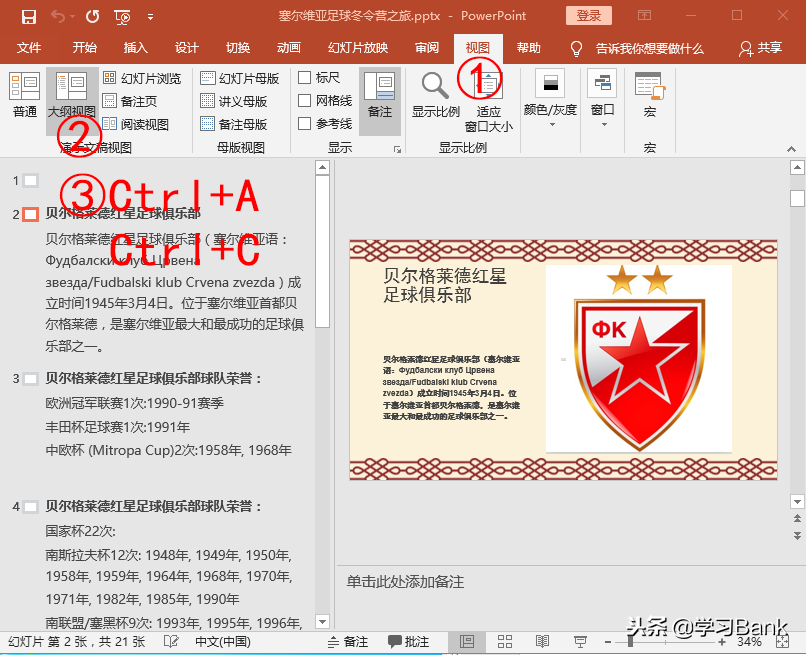The width and height of the screenshot is (806, 655).
Task: Click outline pane scroll up arrow
Action: 322,168
